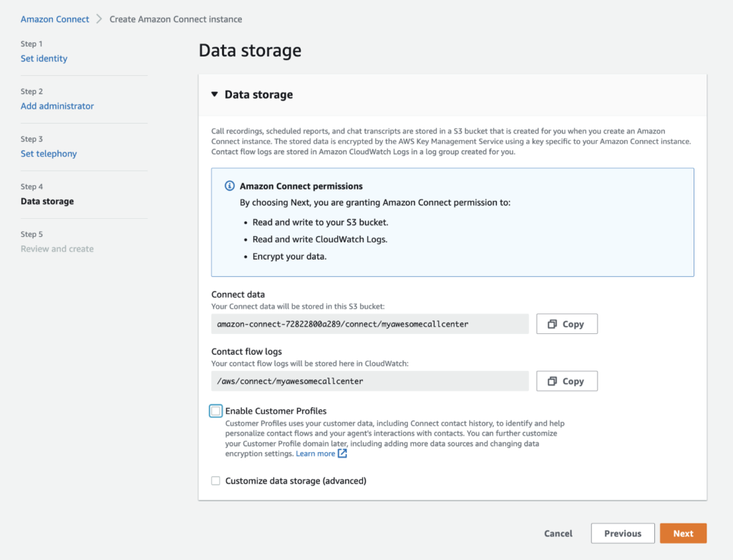Image resolution: width=733 pixels, height=560 pixels.
Task: Click 'Read and write to your S3 bucket.'
Action: click(320, 222)
